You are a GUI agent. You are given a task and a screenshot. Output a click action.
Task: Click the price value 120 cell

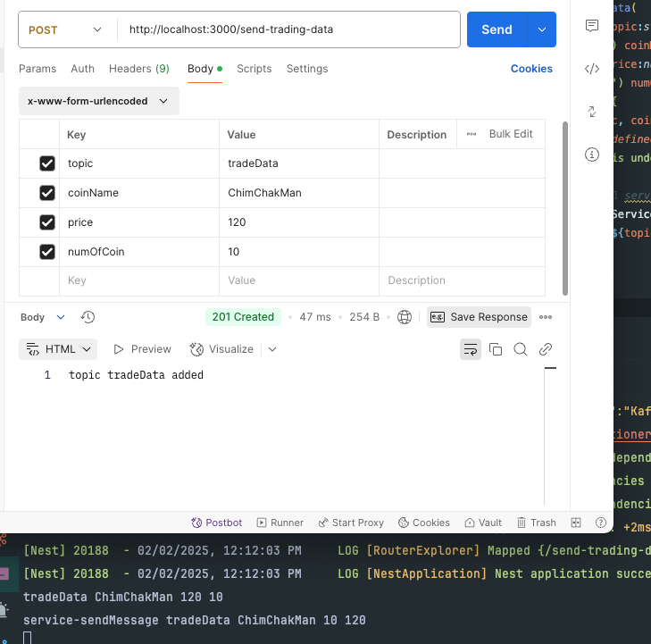coord(299,222)
